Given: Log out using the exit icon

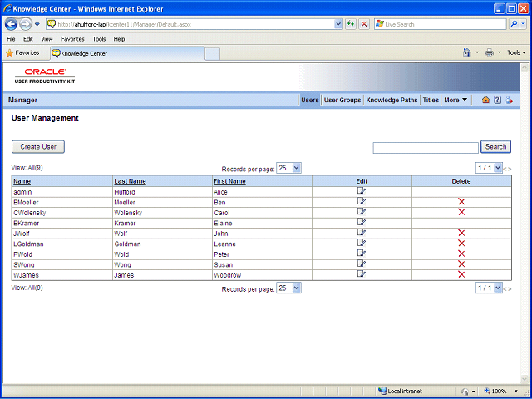Looking at the screenshot, I should tap(510, 100).
